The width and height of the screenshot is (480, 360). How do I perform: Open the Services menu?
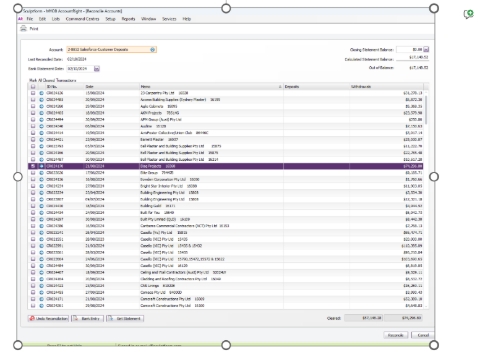(x=169, y=19)
